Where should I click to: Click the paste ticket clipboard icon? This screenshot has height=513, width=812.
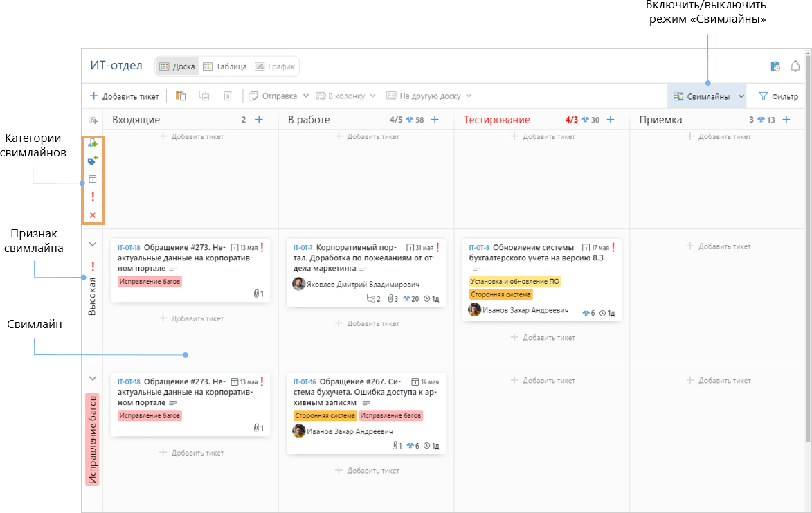point(181,96)
